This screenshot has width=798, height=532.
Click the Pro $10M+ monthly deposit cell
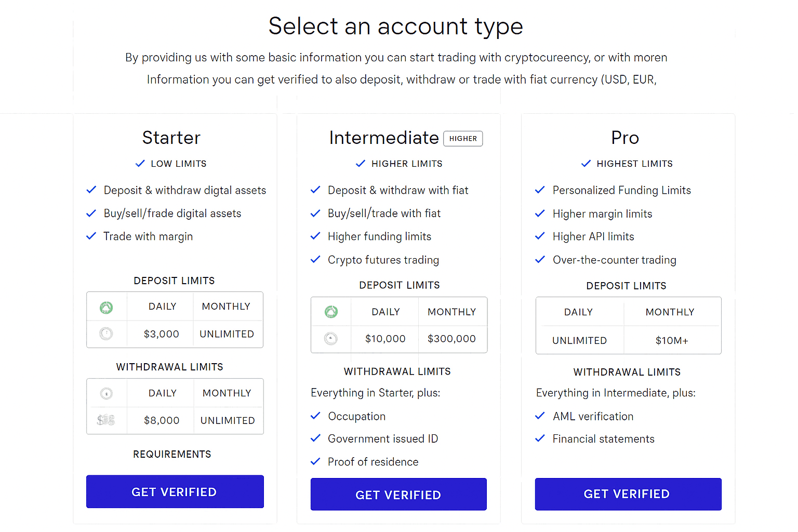[672, 341]
